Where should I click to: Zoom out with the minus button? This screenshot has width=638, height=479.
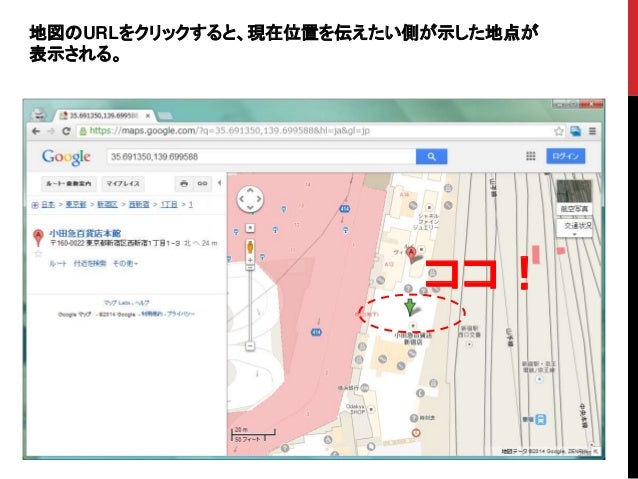250,346
